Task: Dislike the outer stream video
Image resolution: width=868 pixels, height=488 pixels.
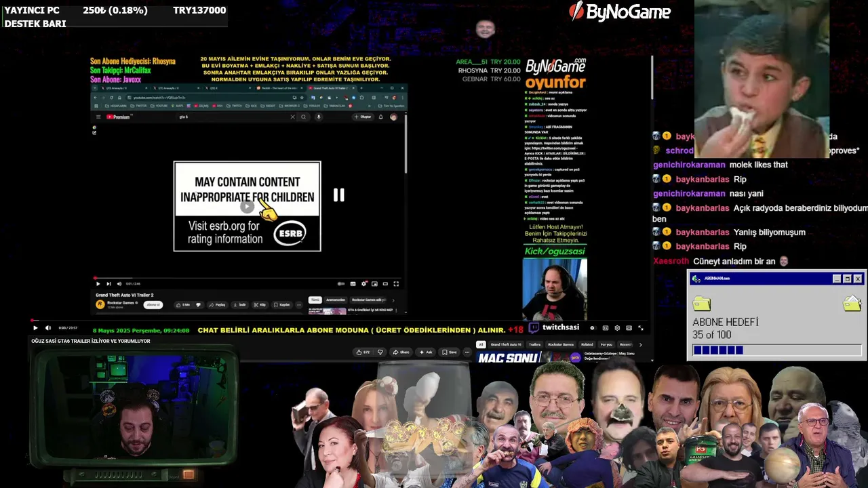Action: coord(380,352)
